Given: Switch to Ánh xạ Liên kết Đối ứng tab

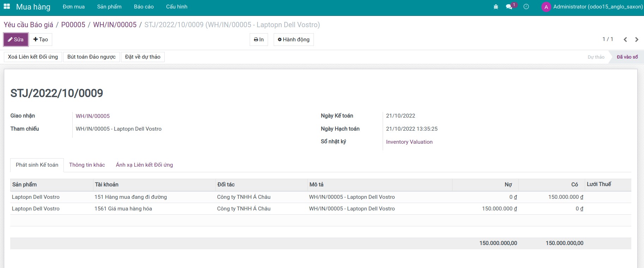Looking at the screenshot, I should (144, 165).
